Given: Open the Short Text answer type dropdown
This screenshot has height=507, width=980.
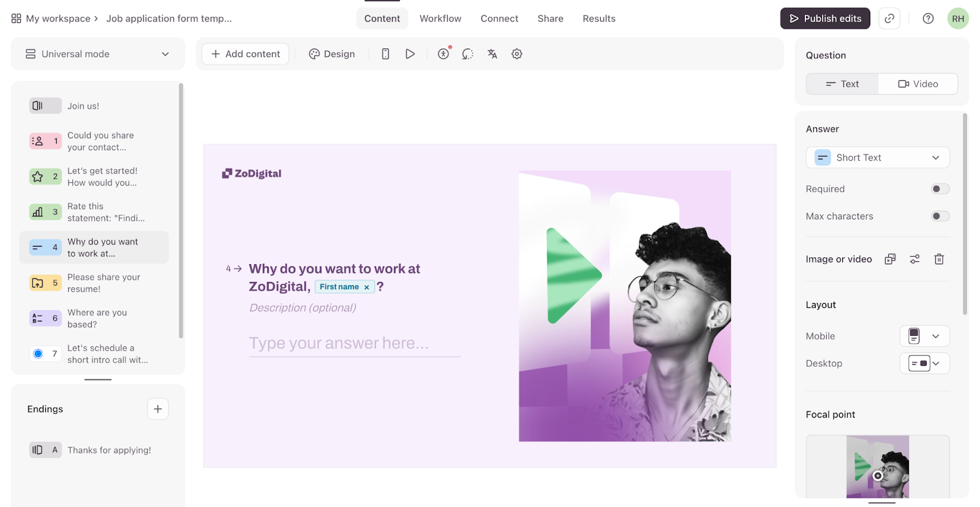Looking at the screenshot, I should pyautogui.click(x=878, y=158).
